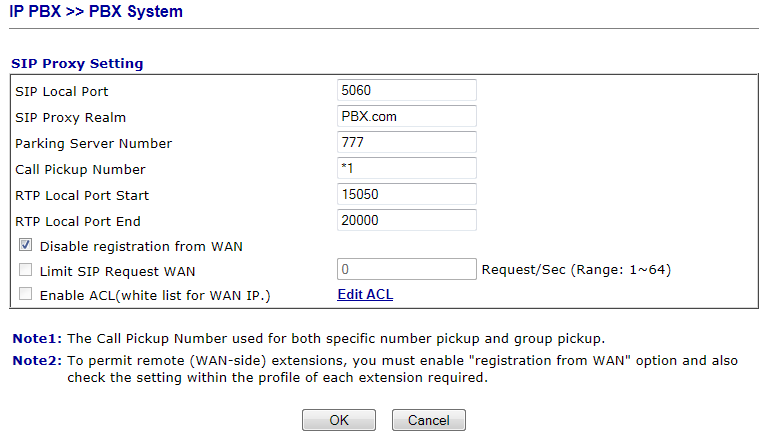This screenshot has width=764, height=442.
Task: Click into the Call Pickup Number field
Action: click(x=407, y=169)
